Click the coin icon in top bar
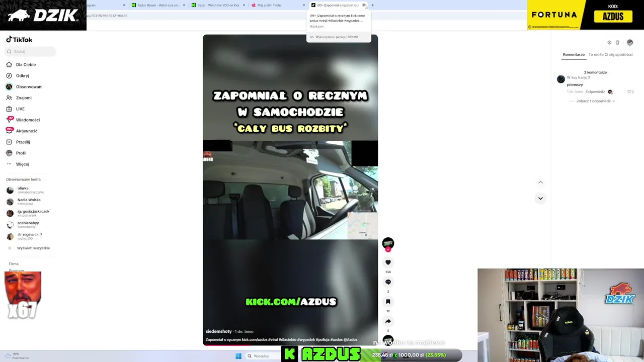The height and width of the screenshot is (362, 644). [x=609, y=42]
